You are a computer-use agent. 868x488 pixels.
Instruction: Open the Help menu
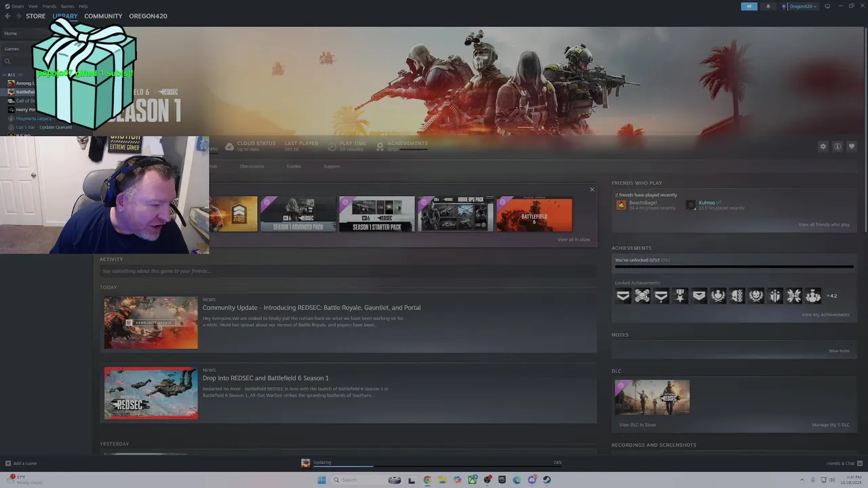[x=83, y=6]
